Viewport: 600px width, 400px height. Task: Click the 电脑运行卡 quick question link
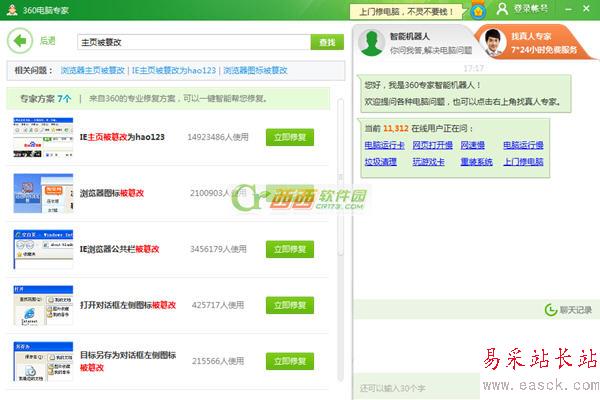click(x=385, y=145)
